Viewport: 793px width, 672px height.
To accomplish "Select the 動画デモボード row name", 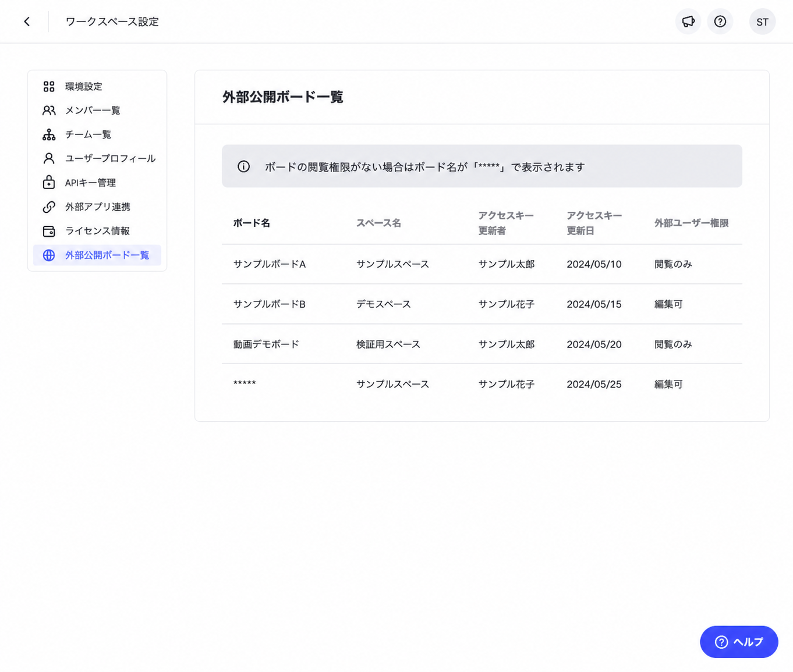I will [x=266, y=344].
